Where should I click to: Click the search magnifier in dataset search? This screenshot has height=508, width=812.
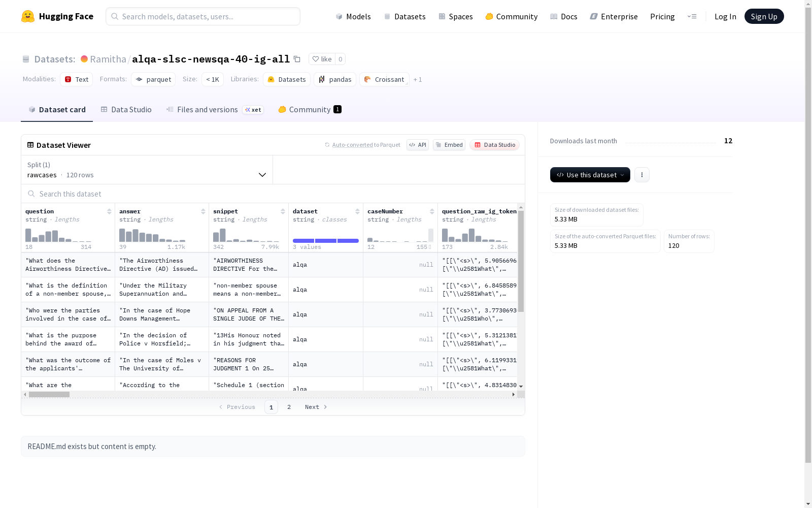tap(31, 194)
